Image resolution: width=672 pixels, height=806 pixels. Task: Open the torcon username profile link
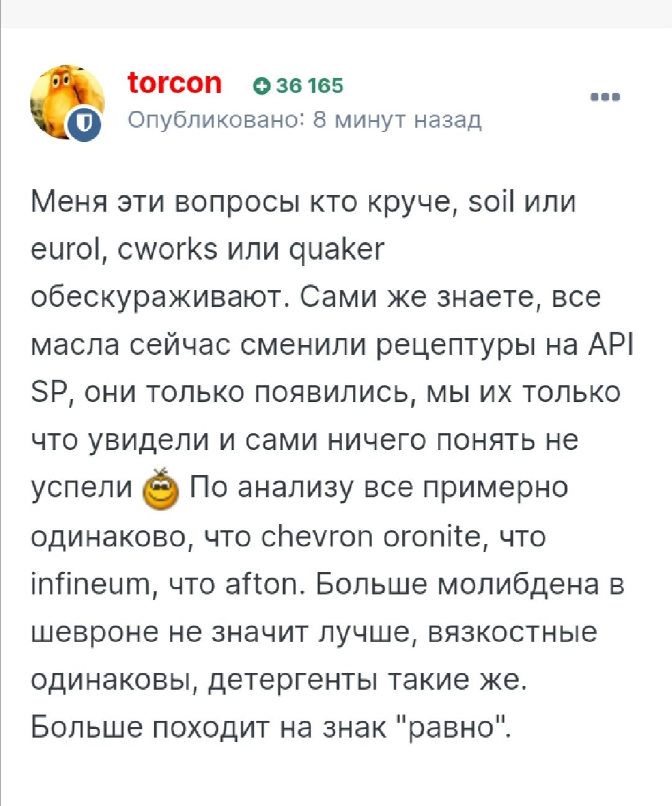pos(175,83)
